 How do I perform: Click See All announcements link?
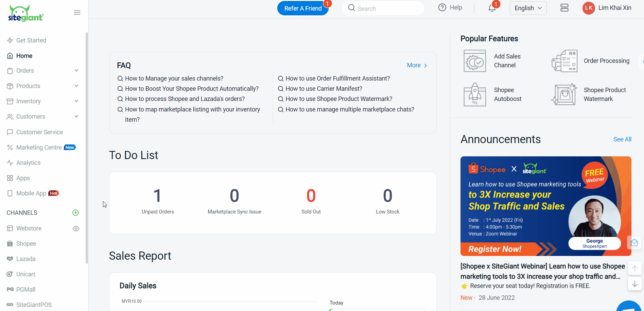tap(622, 139)
